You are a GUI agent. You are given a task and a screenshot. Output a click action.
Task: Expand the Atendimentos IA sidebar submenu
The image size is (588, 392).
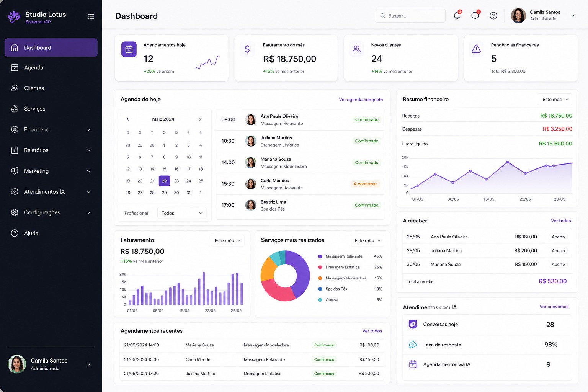pyautogui.click(x=89, y=192)
